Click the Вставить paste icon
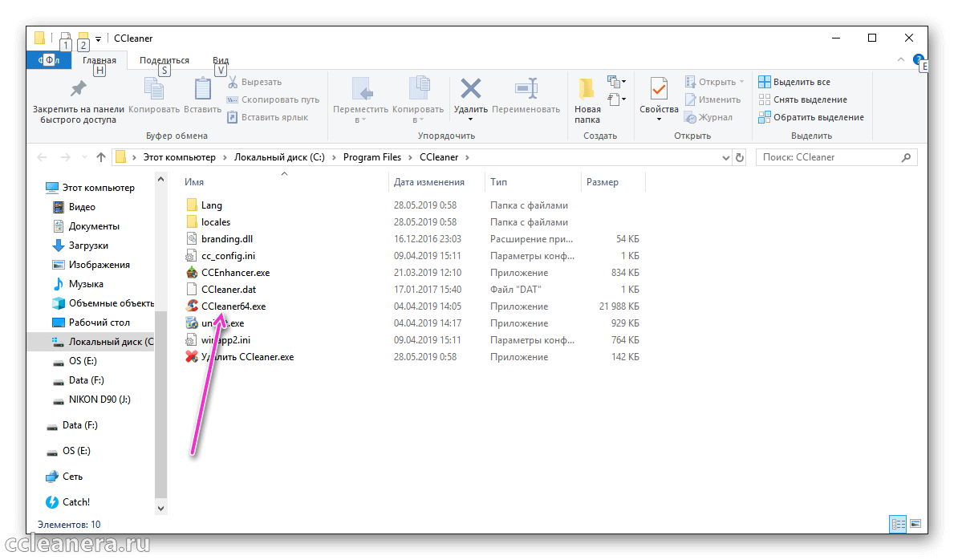Image resolution: width=954 pixels, height=560 pixels. coord(203,89)
